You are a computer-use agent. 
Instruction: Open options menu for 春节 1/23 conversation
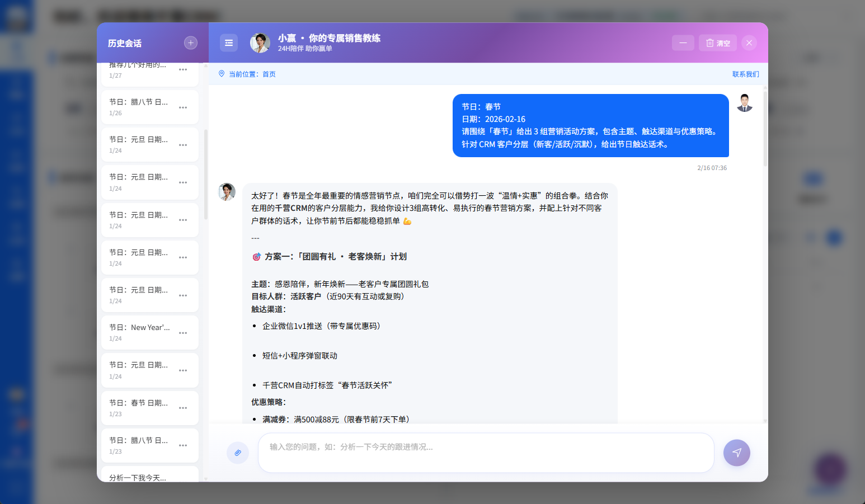click(183, 408)
